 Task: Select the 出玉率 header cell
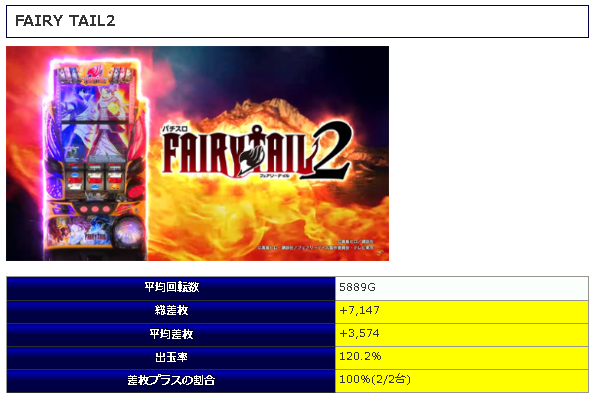[x=171, y=358]
